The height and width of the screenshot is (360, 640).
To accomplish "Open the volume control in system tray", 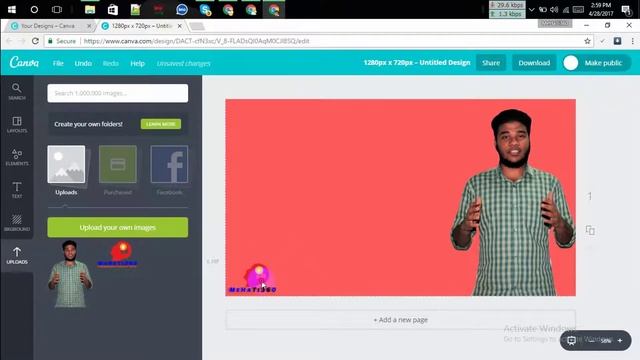I will coord(554,10).
